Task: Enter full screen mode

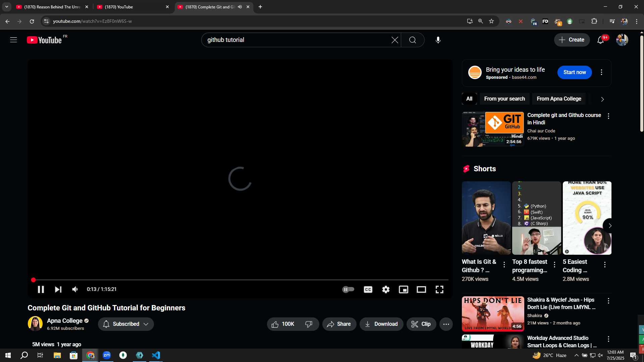Action: pyautogui.click(x=439, y=289)
